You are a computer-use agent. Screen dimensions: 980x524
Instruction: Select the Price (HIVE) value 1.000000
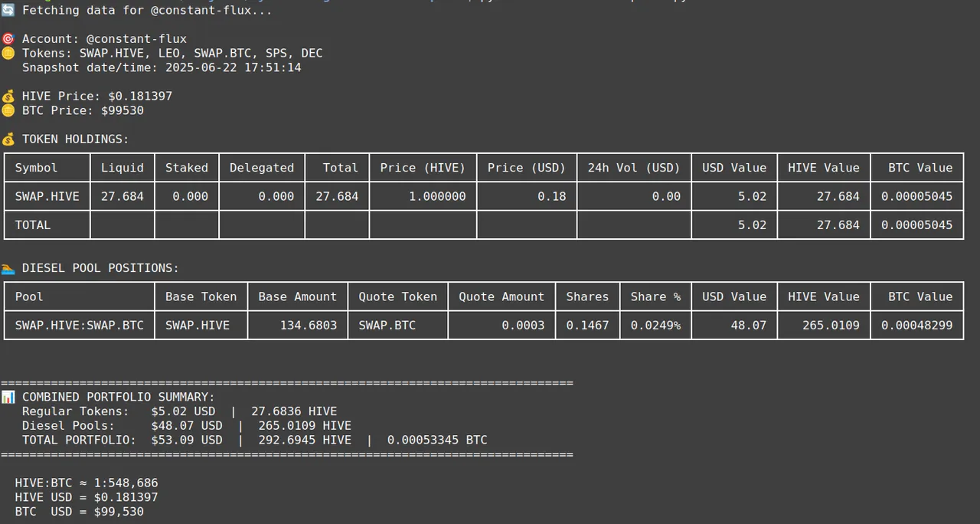(437, 196)
